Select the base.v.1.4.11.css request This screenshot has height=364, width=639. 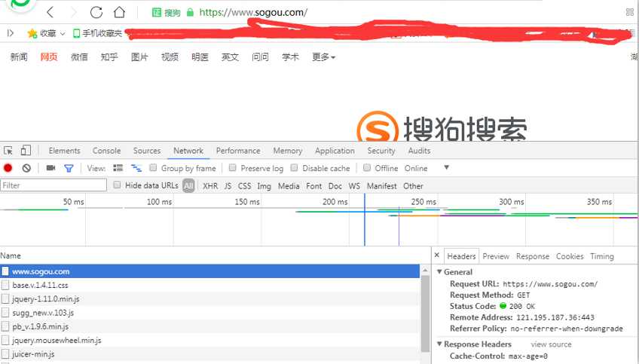click(209, 285)
